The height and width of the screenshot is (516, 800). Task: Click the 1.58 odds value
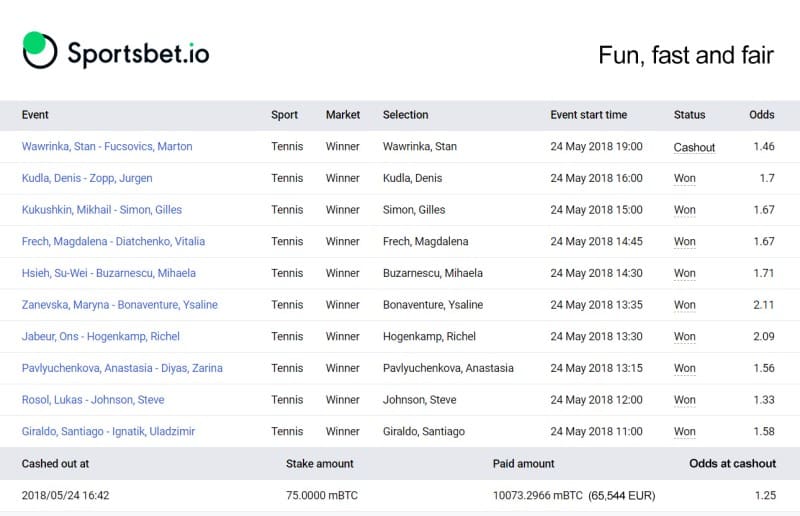[764, 431]
